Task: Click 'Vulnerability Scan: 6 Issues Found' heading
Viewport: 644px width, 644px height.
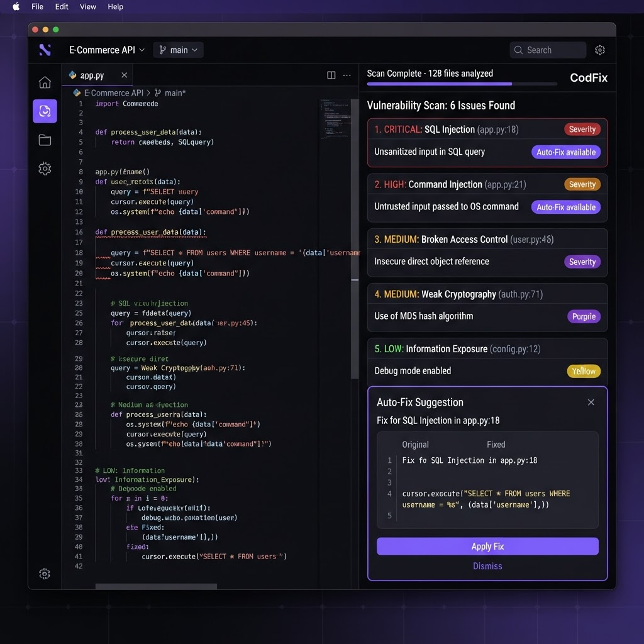Action: [x=441, y=106]
